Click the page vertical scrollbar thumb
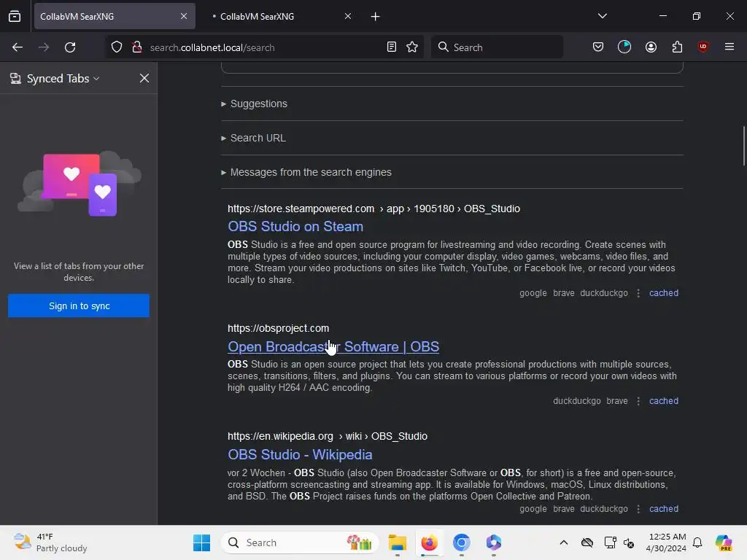Image resolution: width=747 pixels, height=560 pixels. tap(744, 146)
